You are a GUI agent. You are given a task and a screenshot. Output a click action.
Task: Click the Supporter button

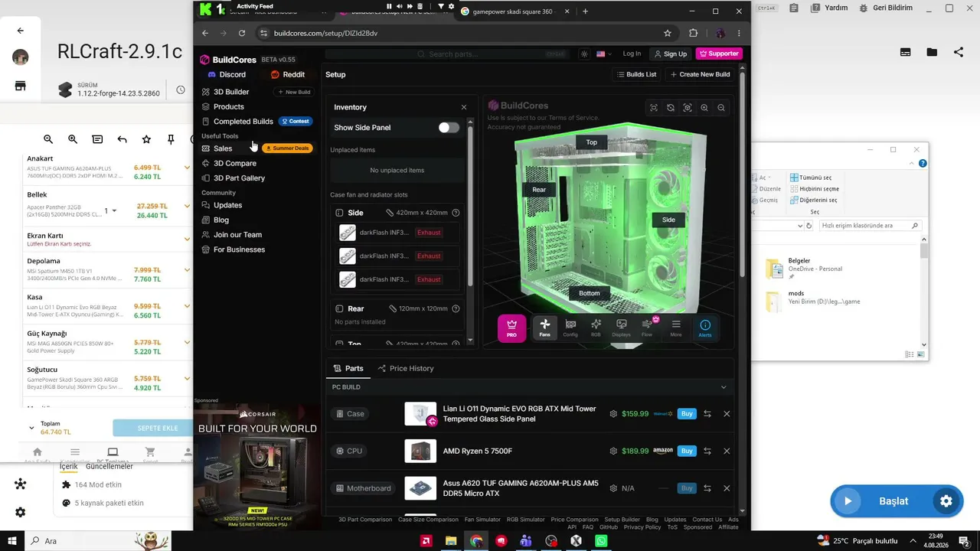click(x=718, y=54)
